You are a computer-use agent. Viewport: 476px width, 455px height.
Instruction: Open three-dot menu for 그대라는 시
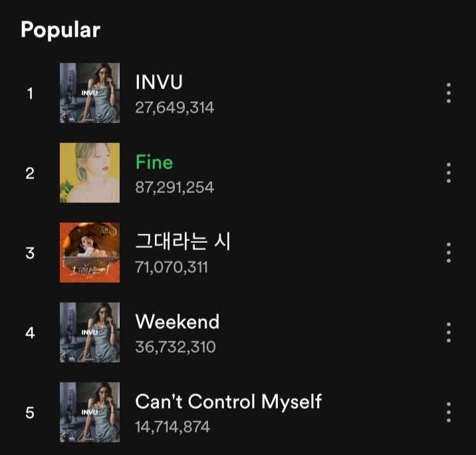pyautogui.click(x=449, y=253)
